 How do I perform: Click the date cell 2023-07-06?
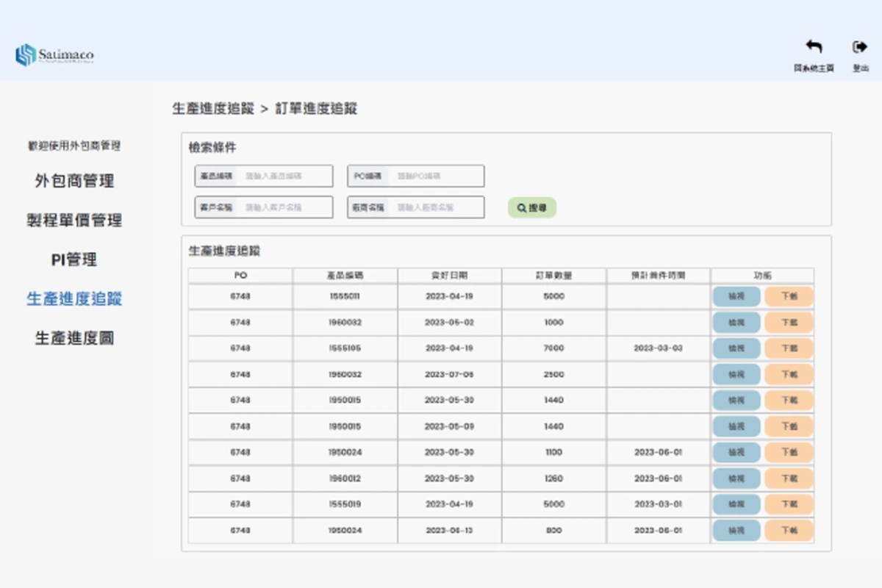[x=449, y=375]
